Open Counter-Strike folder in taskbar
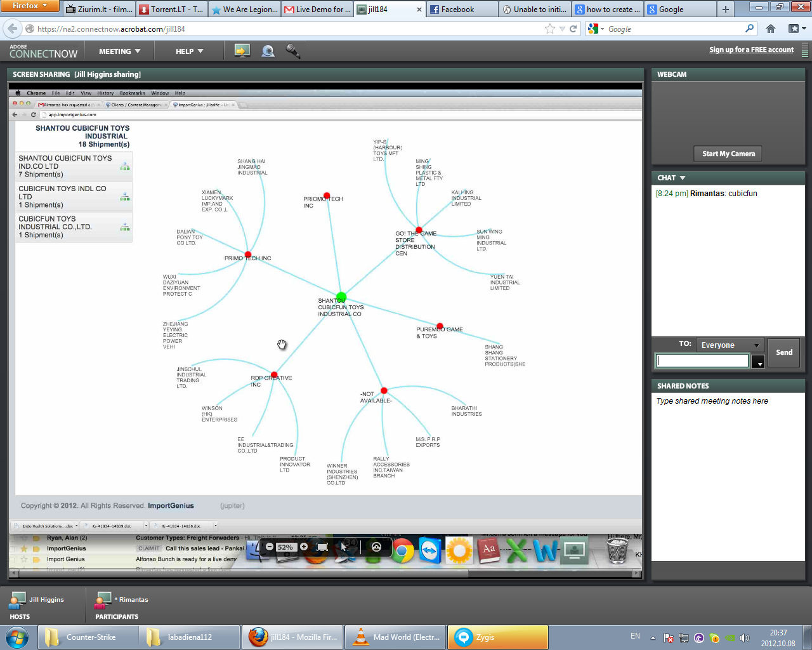 point(88,637)
